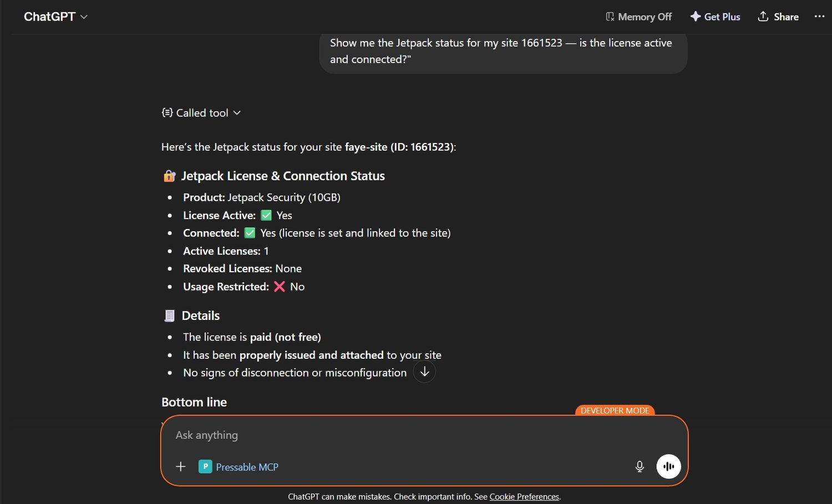Start voice mode with the waveform button
This screenshot has width=832, height=504.
click(668, 466)
